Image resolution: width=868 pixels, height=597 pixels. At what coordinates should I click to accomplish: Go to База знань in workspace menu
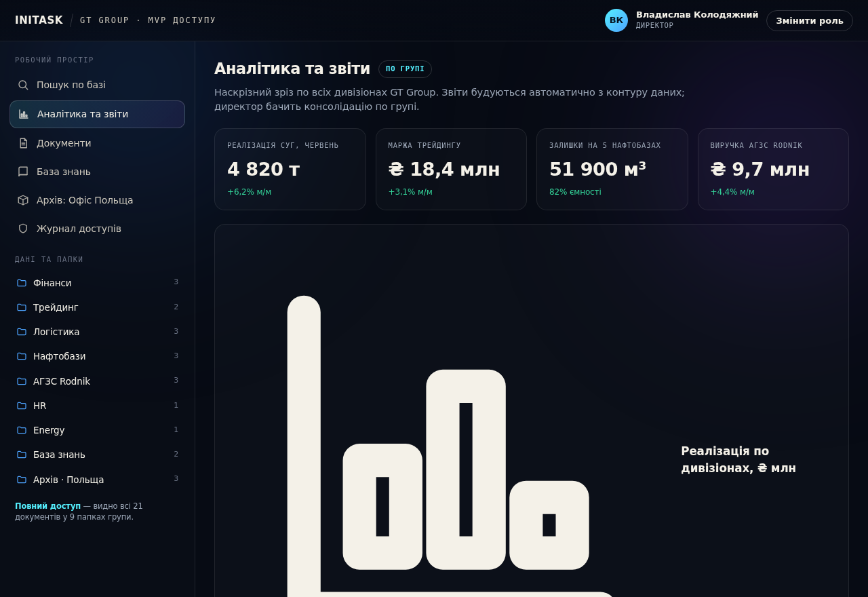tap(97, 172)
